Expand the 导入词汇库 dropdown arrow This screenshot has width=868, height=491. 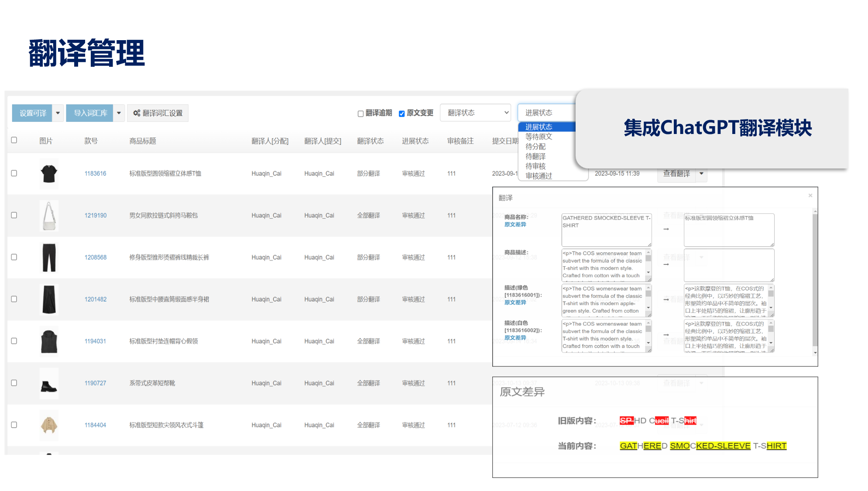119,113
